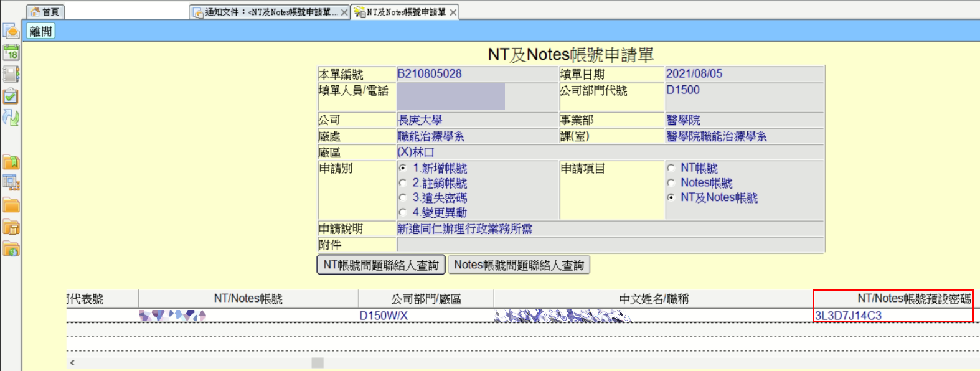Open the mail icon in left sidebar
The width and height of the screenshot is (980, 371).
click(11, 31)
